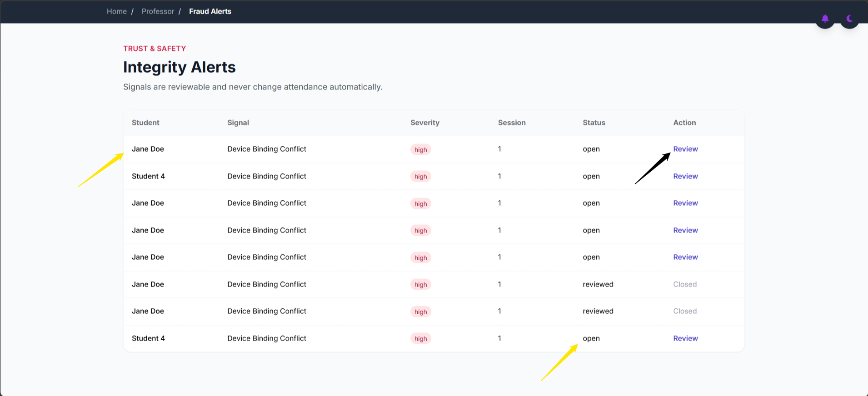Click the Session column header
The width and height of the screenshot is (868, 396).
[512, 123]
